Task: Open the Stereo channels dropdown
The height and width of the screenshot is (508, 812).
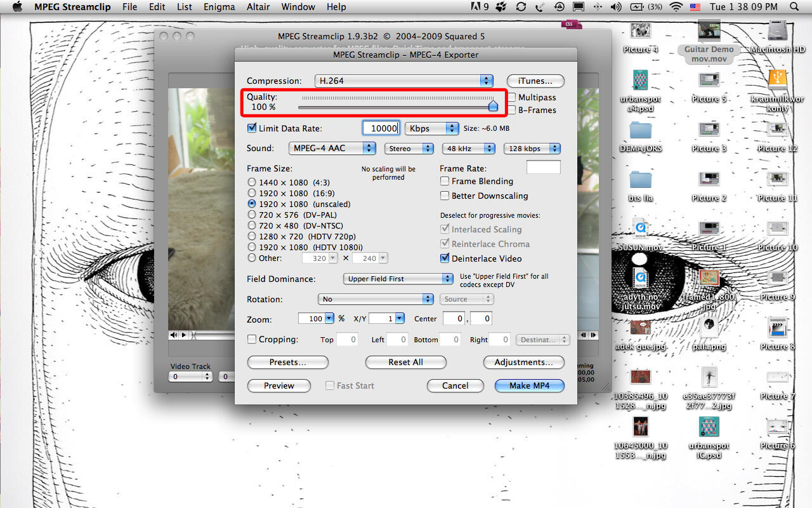Action: coord(408,149)
